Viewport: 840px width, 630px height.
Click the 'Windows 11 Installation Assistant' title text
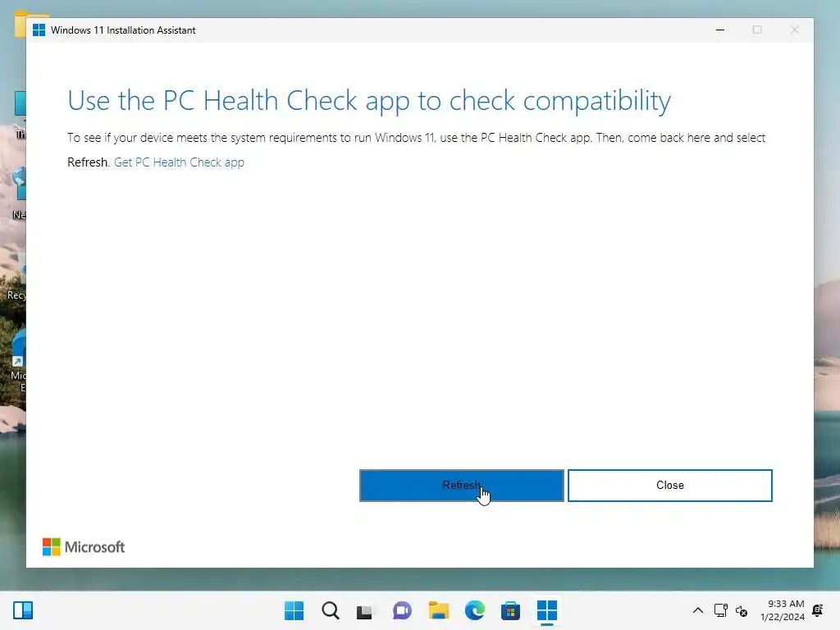[123, 30]
